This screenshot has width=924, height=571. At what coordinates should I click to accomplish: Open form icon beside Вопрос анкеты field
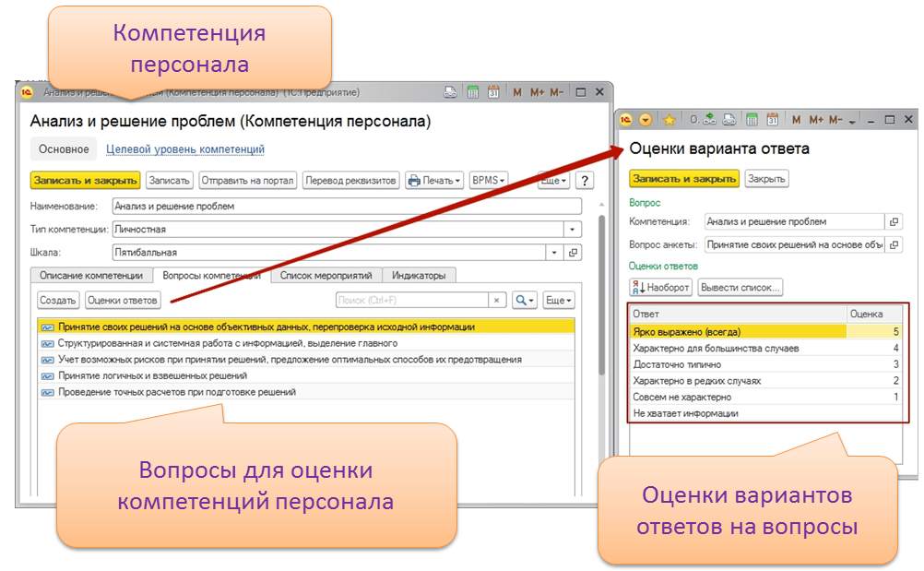click(894, 245)
